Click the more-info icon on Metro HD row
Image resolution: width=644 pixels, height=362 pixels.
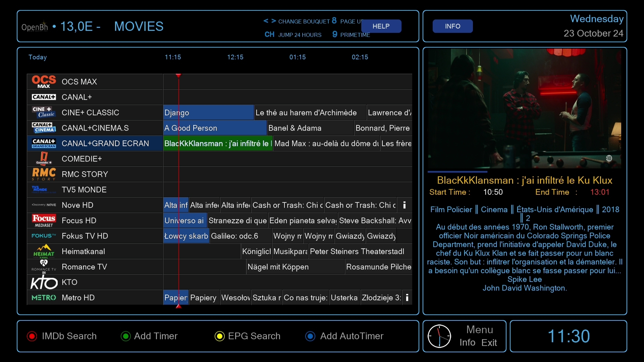(x=407, y=298)
